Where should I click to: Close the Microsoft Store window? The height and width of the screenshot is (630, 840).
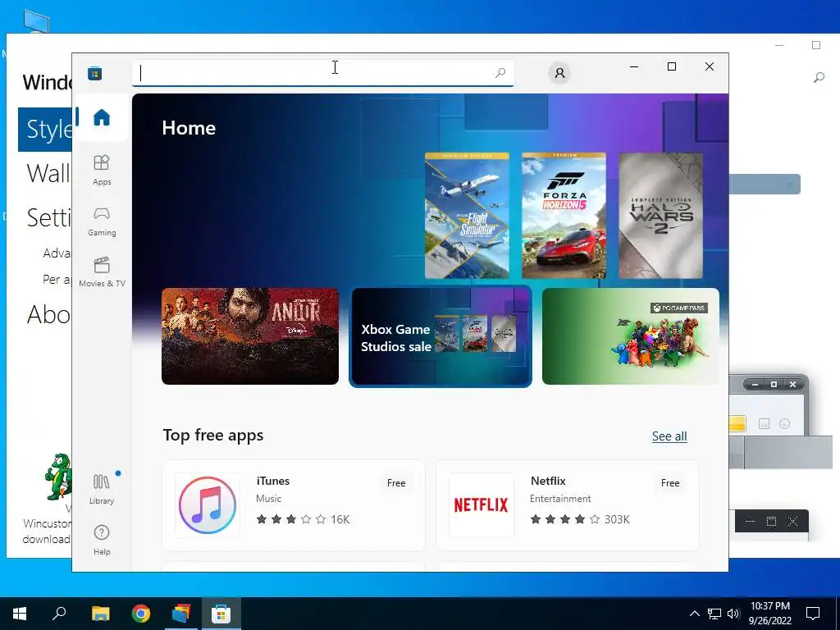point(710,66)
